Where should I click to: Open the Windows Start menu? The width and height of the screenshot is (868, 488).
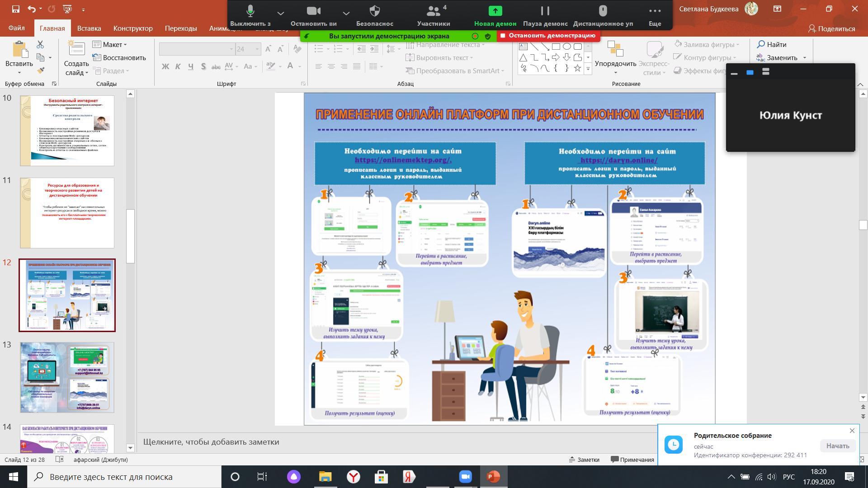[13, 477]
